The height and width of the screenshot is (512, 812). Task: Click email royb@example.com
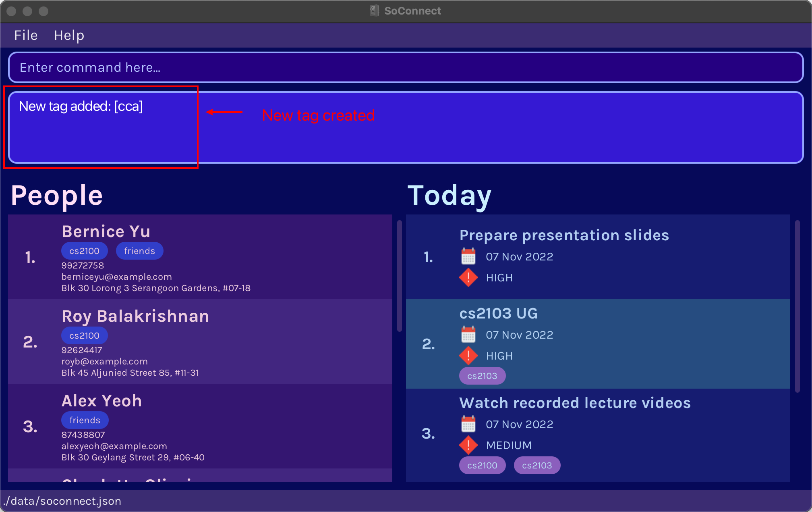[104, 361]
